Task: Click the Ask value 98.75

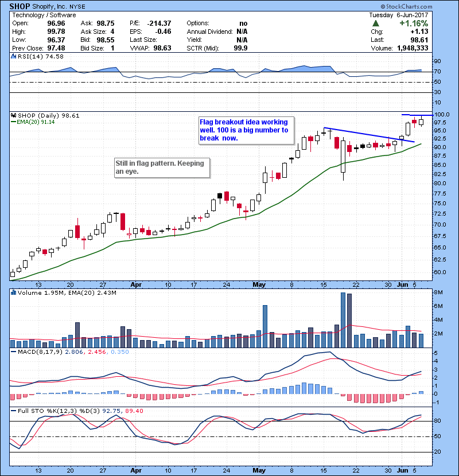Action: [x=106, y=24]
